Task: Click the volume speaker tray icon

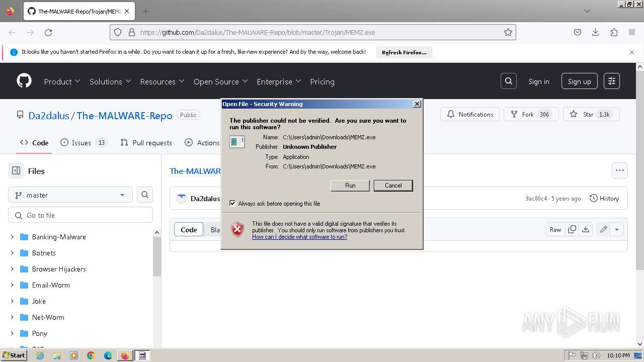Action: coord(596,355)
